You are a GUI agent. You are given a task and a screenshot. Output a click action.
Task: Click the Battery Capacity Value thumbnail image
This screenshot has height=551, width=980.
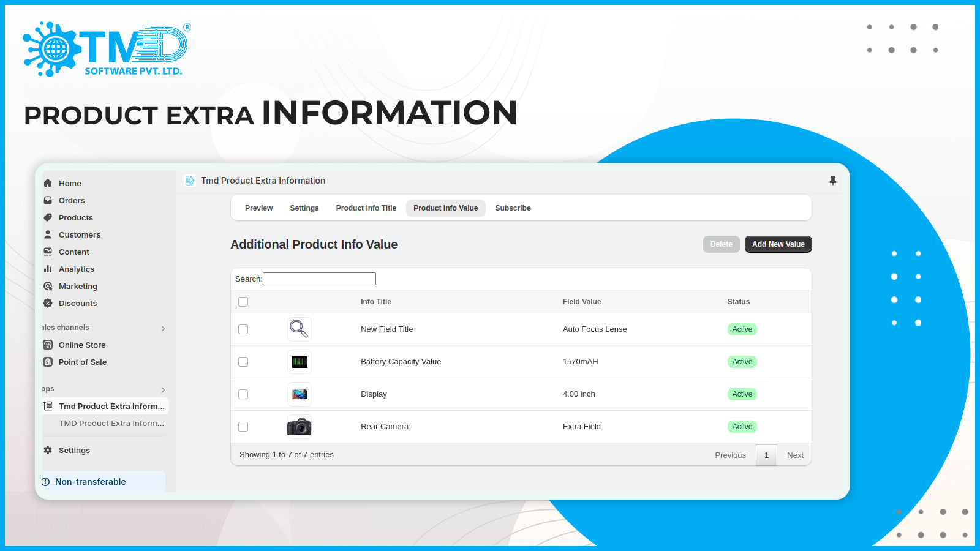(x=300, y=362)
